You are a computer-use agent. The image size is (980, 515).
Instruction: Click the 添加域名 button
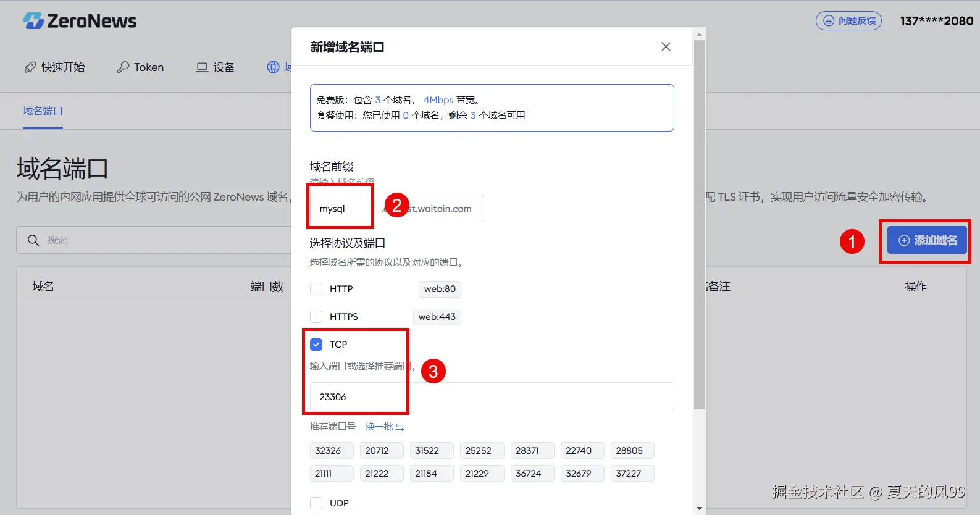tap(927, 240)
